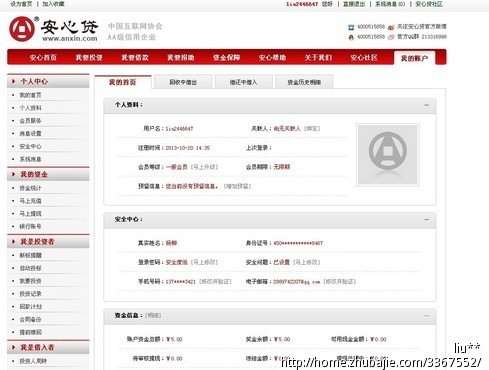Open 安心社区 in main navigation
This screenshot has width=489, height=370.
point(364,58)
